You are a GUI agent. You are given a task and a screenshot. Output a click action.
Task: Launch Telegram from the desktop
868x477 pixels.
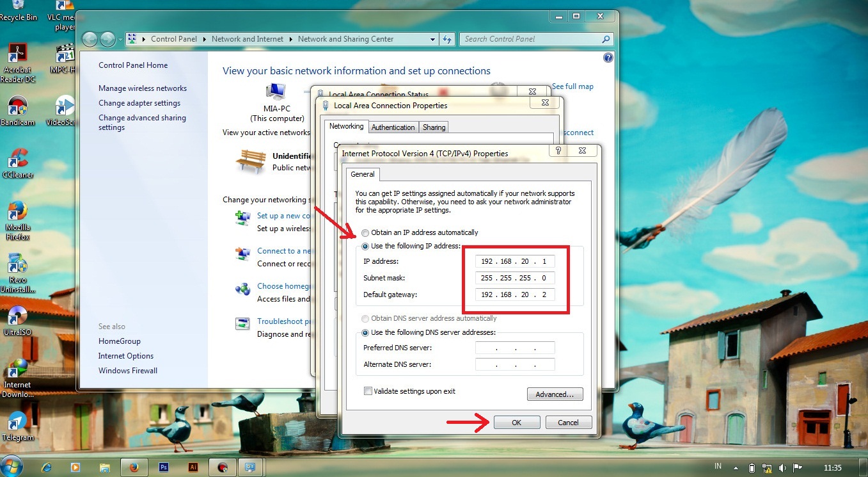click(x=17, y=421)
